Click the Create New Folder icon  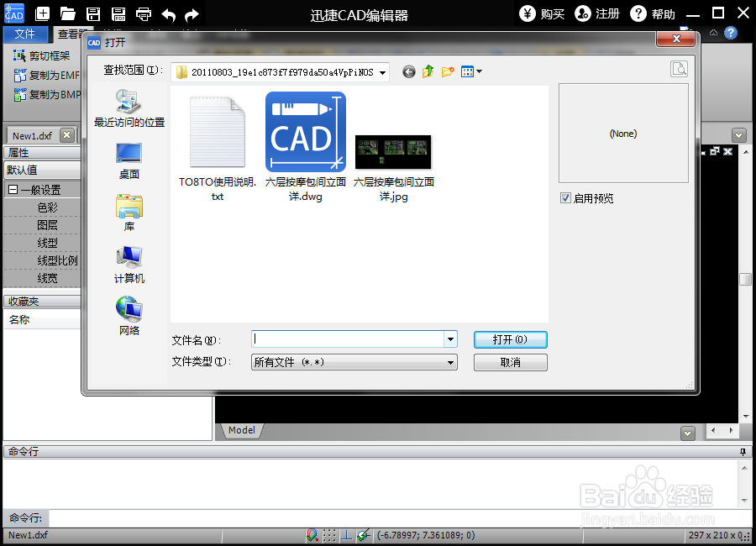pyautogui.click(x=448, y=71)
